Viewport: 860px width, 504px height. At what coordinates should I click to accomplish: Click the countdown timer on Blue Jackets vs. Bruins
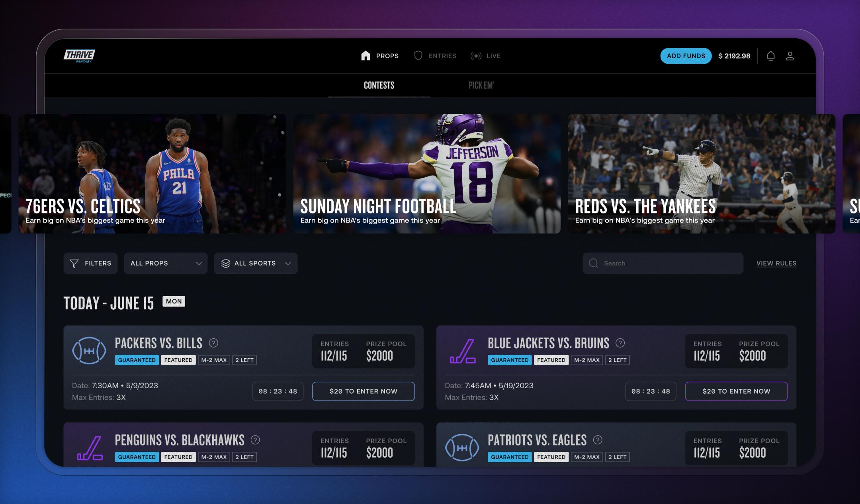[651, 391]
